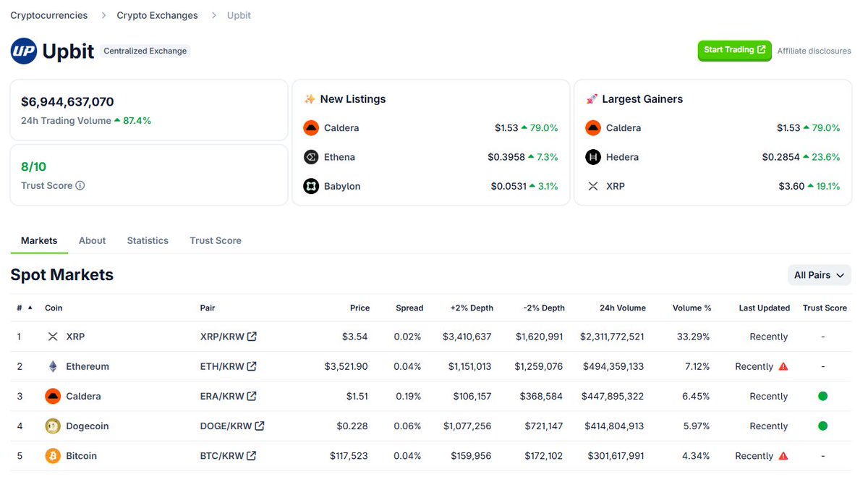Open the ERA/KRW pair link

coord(228,396)
